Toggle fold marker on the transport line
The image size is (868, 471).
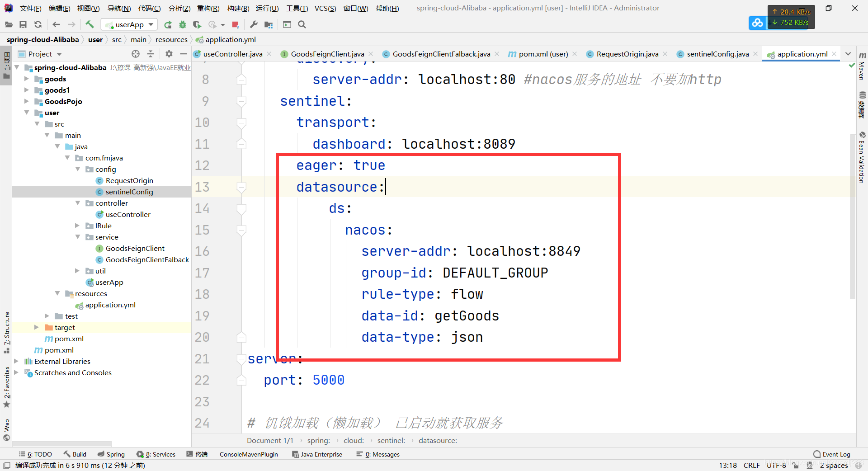coord(241,122)
